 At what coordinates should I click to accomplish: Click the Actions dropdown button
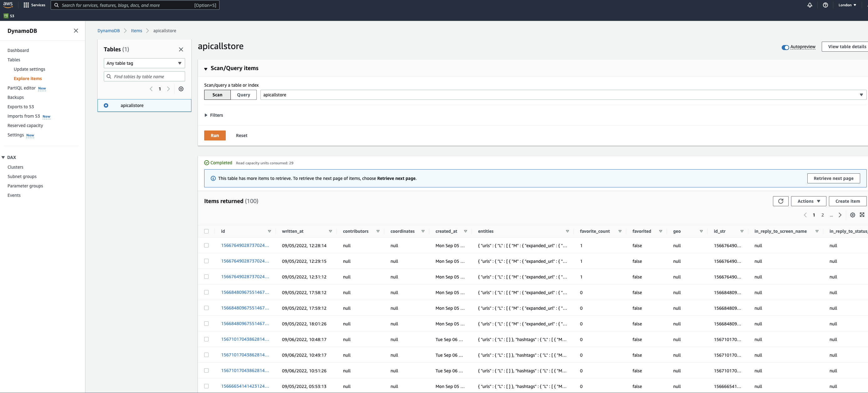[x=809, y=201]
